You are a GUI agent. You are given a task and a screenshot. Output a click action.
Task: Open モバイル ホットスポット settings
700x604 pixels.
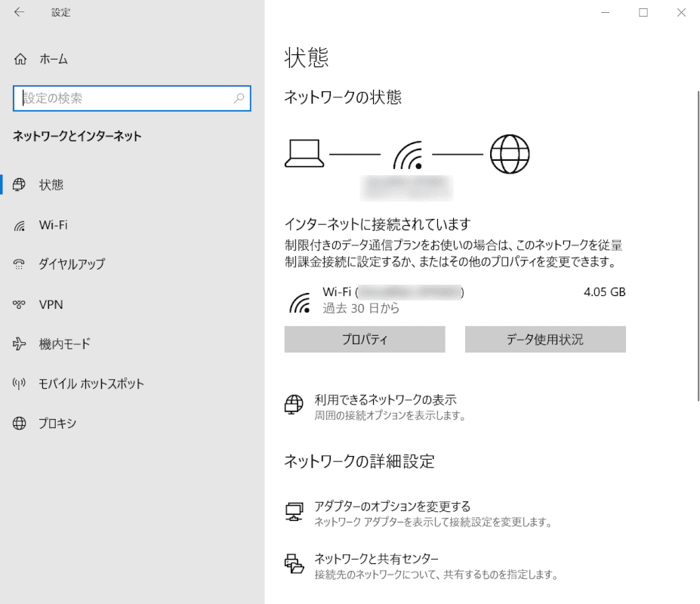[x=132, y=384]
